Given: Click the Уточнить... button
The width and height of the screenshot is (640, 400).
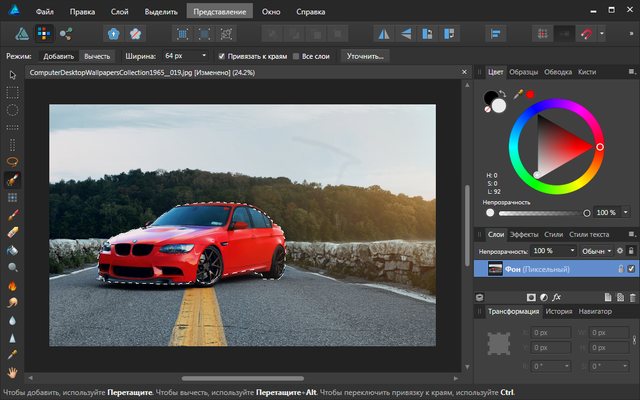Looking at the screenshot, I should tap(364, 56).
